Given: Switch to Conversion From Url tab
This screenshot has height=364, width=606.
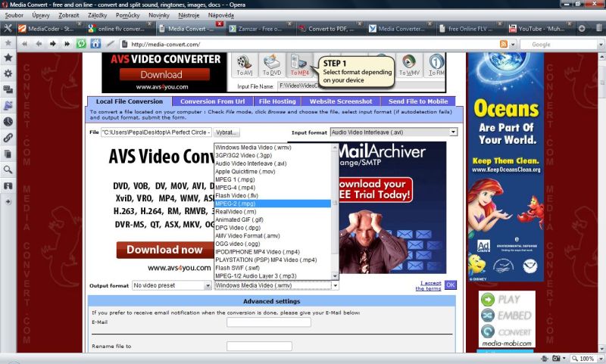Looking at the screenshot, I should [213, 101].
